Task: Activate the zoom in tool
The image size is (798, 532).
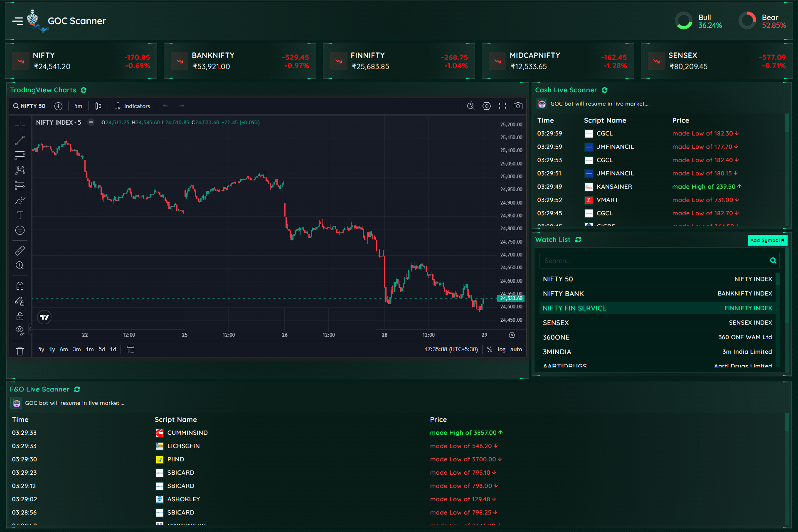Action: [20, 266]
